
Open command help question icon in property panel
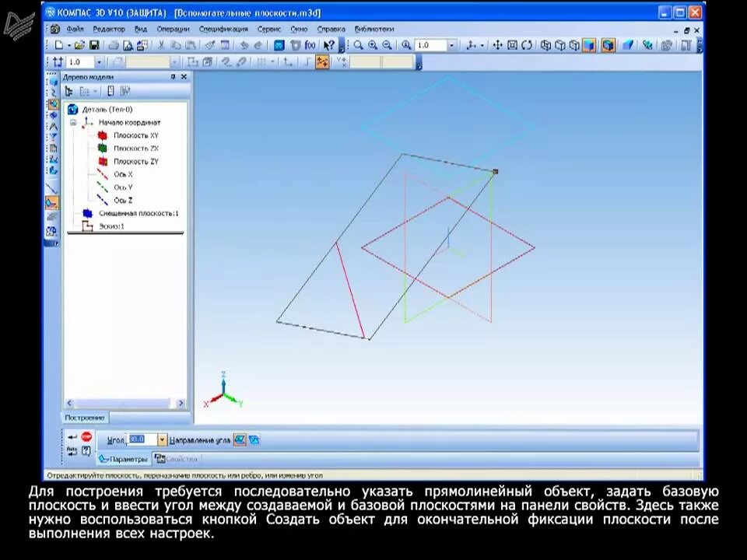click(86, 450)
